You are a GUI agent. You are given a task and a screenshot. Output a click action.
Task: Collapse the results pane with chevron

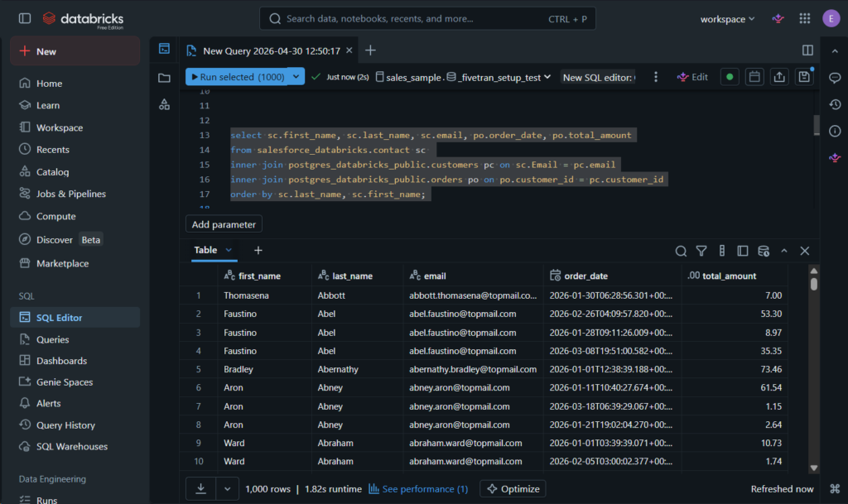784,251
